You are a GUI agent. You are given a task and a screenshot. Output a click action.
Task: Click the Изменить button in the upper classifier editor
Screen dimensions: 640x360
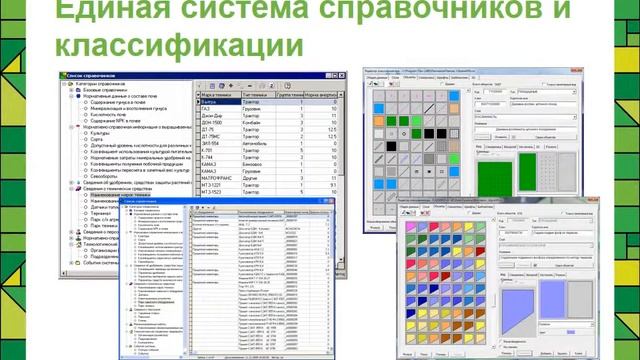coord(500,137)
